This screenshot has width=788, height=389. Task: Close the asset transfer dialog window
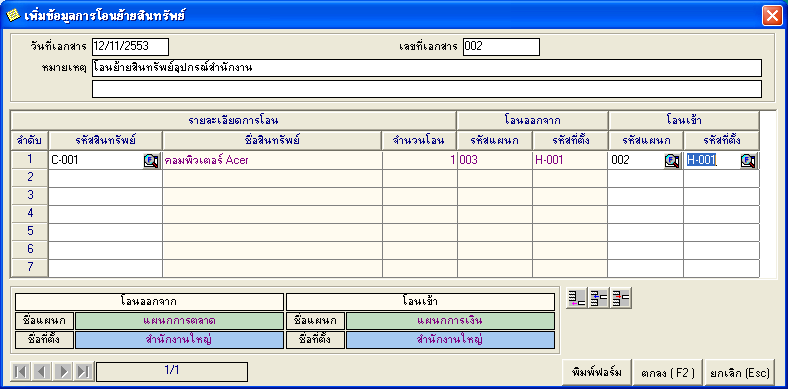[x=771, y=16]
